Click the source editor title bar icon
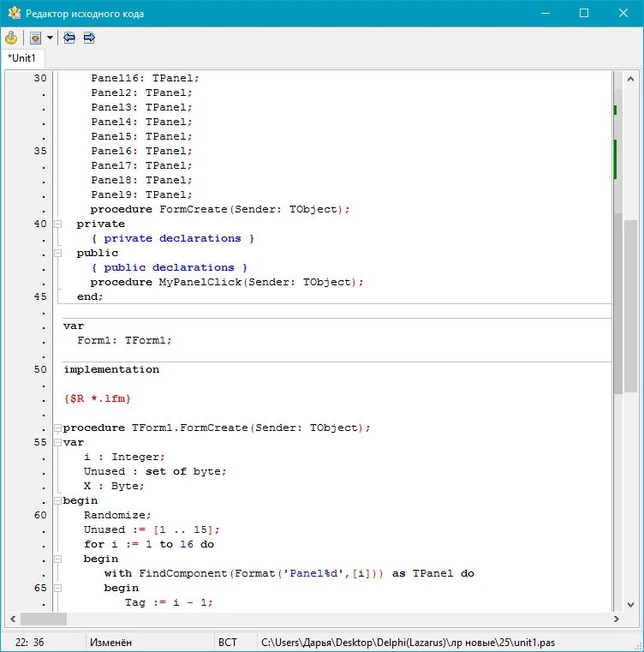644x652 pixels. 15,14
